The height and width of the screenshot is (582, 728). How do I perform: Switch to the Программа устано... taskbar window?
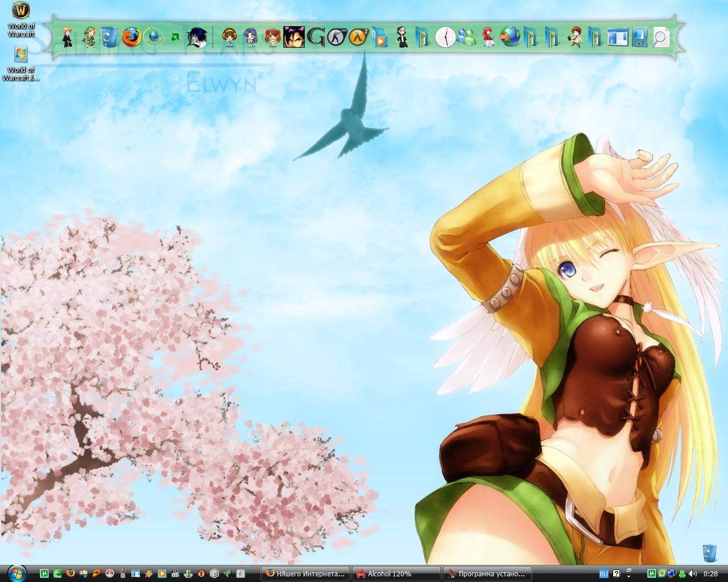[487, 573]
